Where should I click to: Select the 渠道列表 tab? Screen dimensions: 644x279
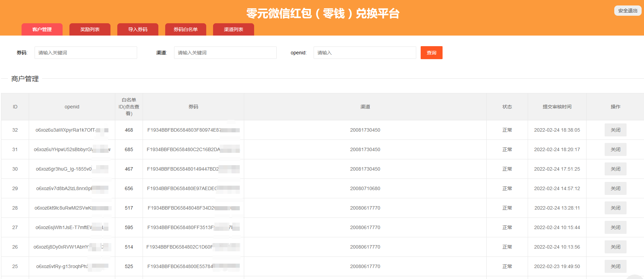tap(234, 29)
